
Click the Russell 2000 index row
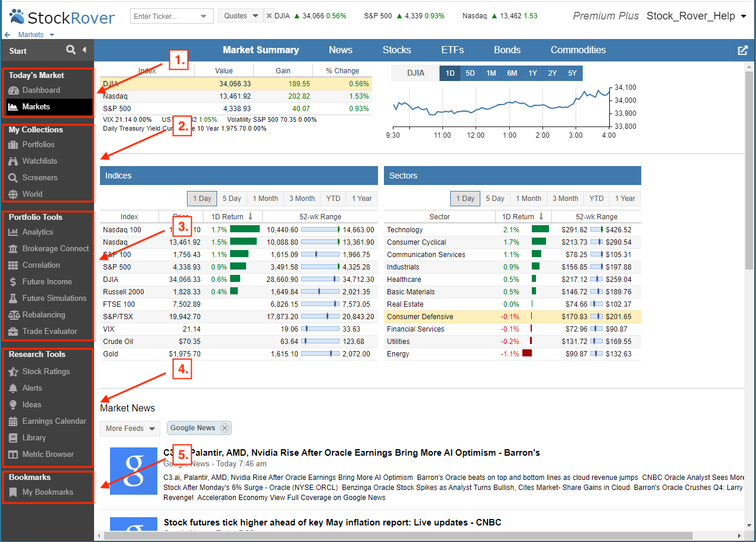click(239, 292)
